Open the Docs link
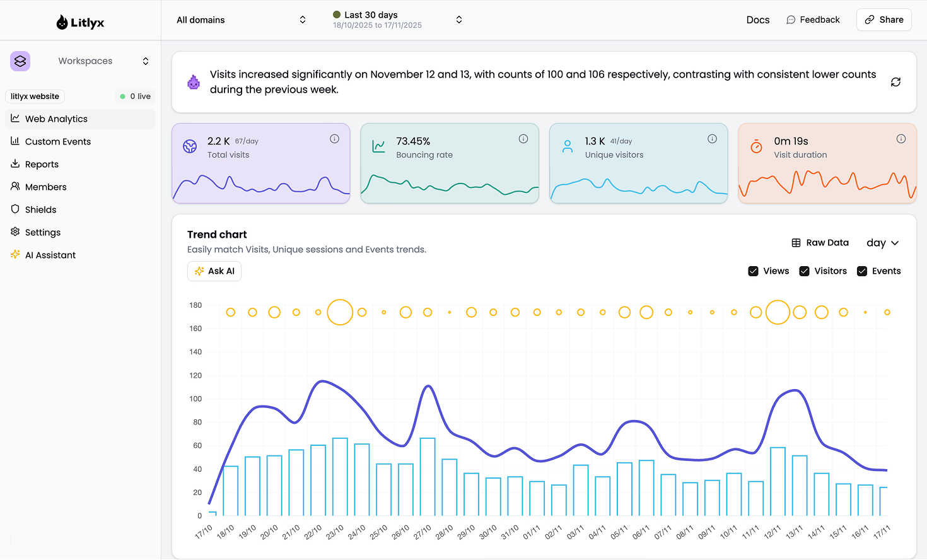Viewport: 927px width, 560px height. coord(757,20)
